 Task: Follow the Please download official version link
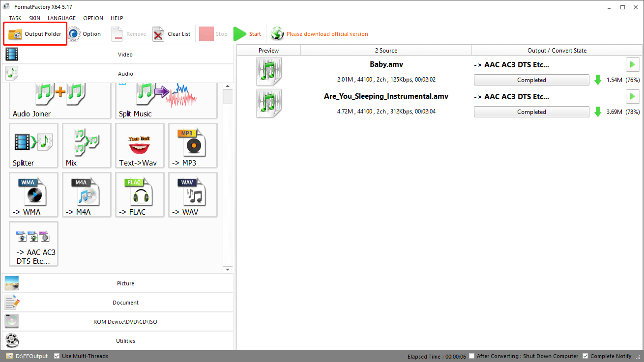click(327, 34)
